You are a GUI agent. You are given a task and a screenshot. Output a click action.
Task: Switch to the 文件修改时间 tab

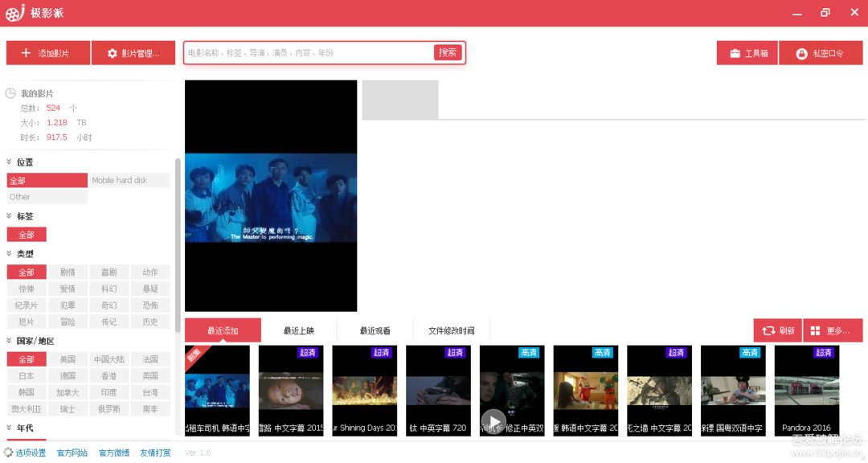click(451, 330)
